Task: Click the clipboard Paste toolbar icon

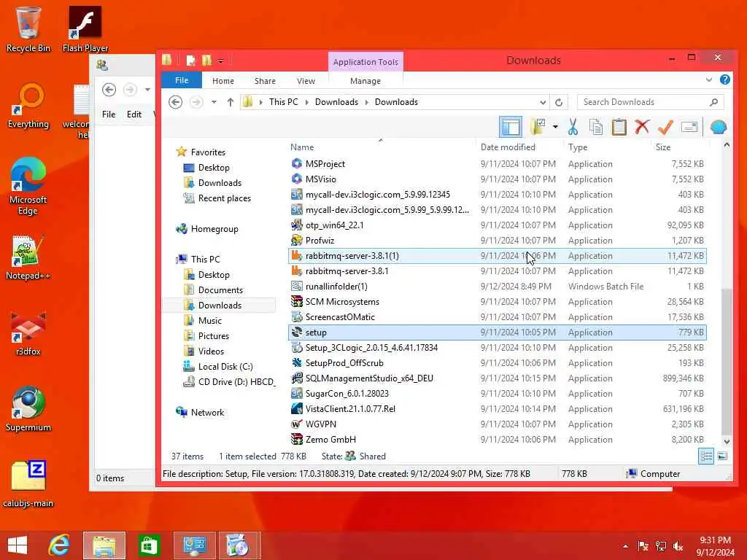Action: pyautogui.click(x=619, y=127)
